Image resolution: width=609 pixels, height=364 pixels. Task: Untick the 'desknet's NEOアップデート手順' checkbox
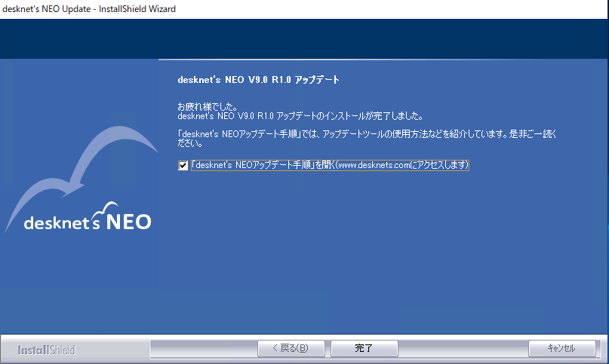coord(183,165)
